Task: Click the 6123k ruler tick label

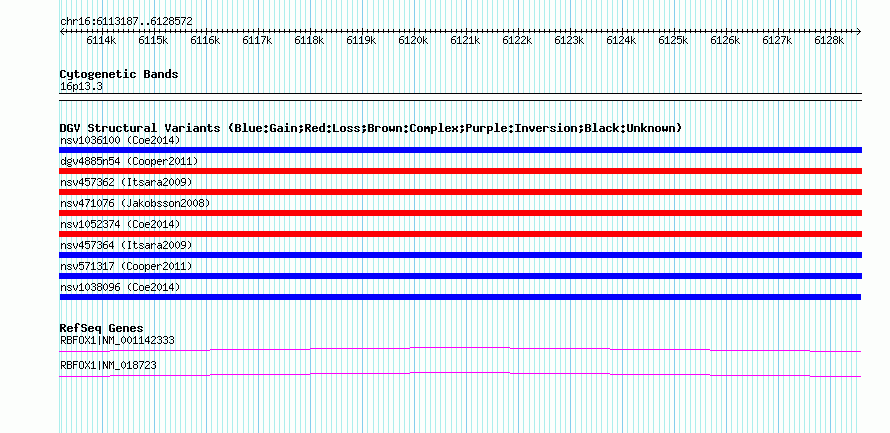Action: click(x=569, y=41)
